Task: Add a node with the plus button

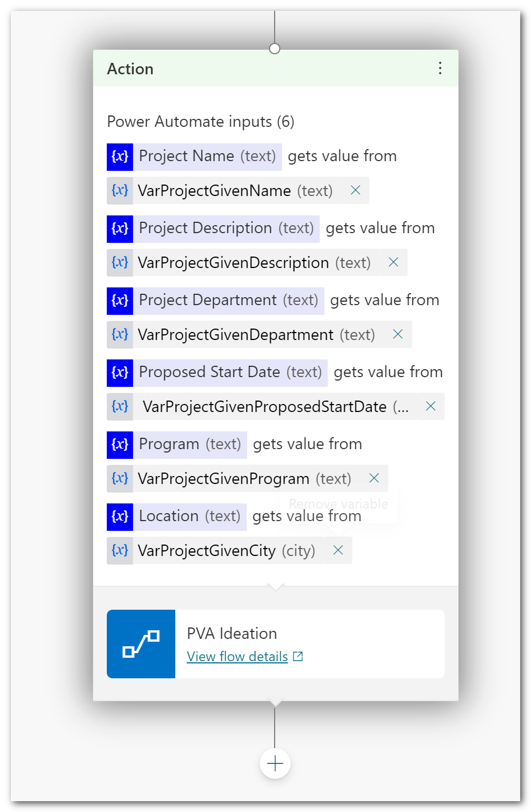Action: (x=275, y=763)
